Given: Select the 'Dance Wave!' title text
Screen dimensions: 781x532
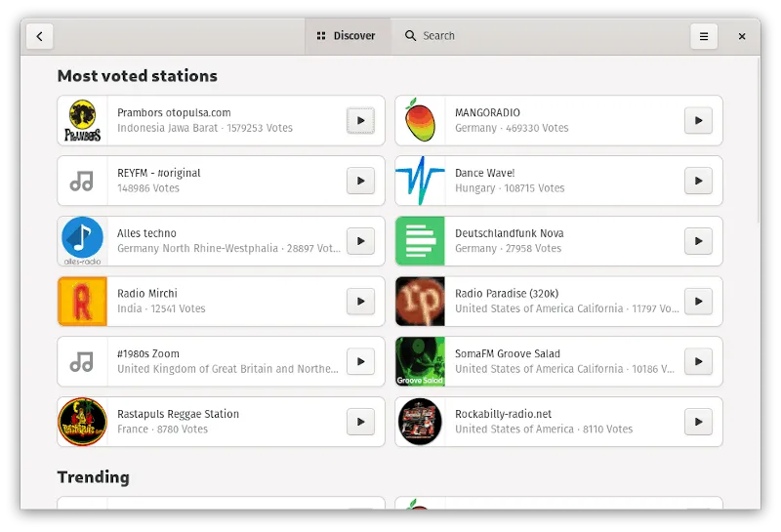Looking at the screenshot, I should tap(484, 173).
